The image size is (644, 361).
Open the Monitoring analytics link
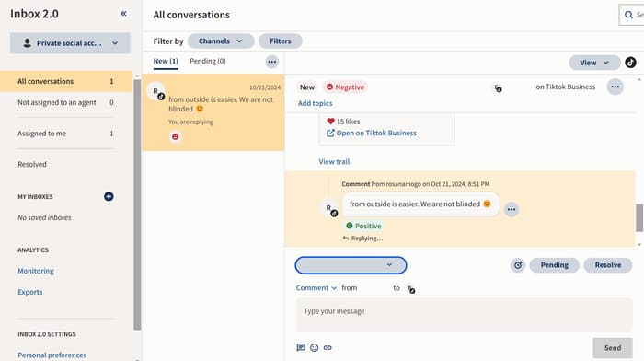click(36, 271)
